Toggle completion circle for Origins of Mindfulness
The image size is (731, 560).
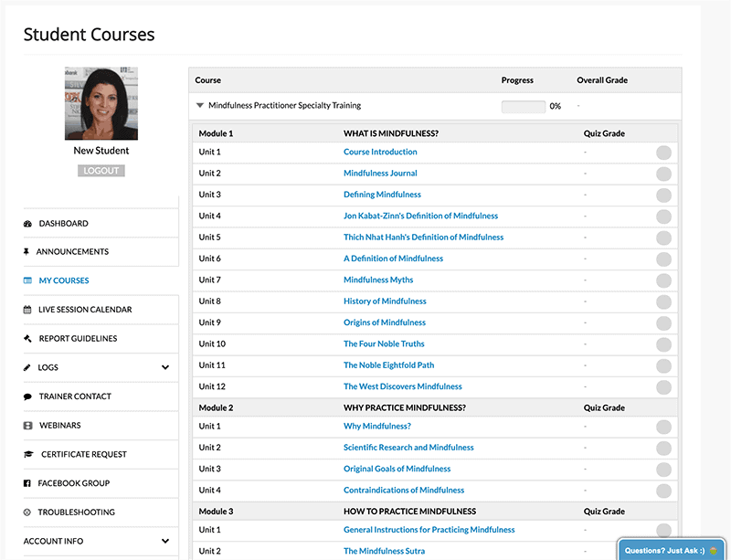coord(663,323)
